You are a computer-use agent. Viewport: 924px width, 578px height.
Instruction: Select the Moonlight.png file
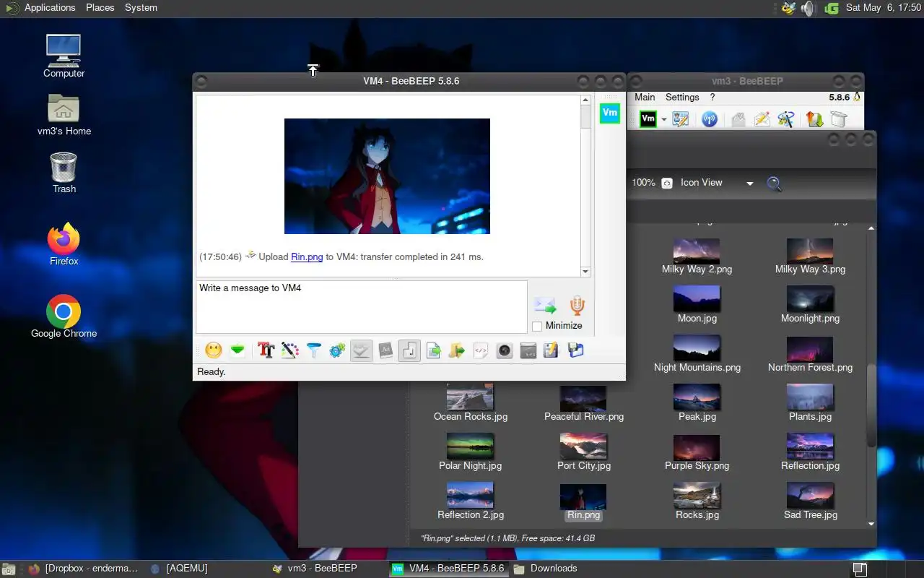(x=810, y=305)
